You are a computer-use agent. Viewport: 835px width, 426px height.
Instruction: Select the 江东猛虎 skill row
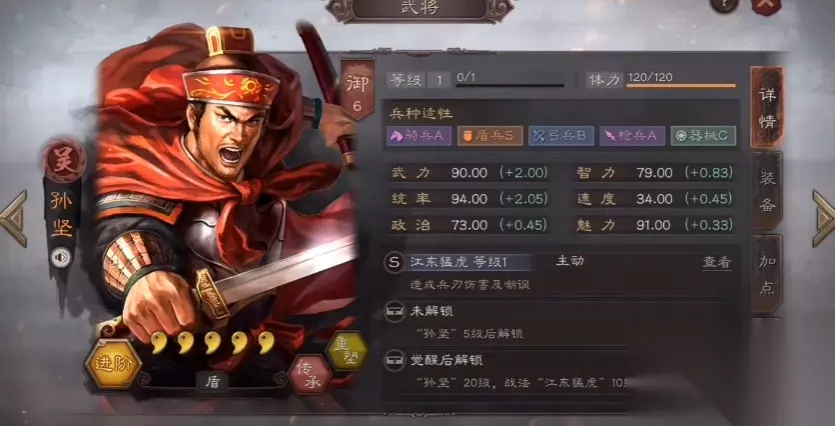coord(561,273)
